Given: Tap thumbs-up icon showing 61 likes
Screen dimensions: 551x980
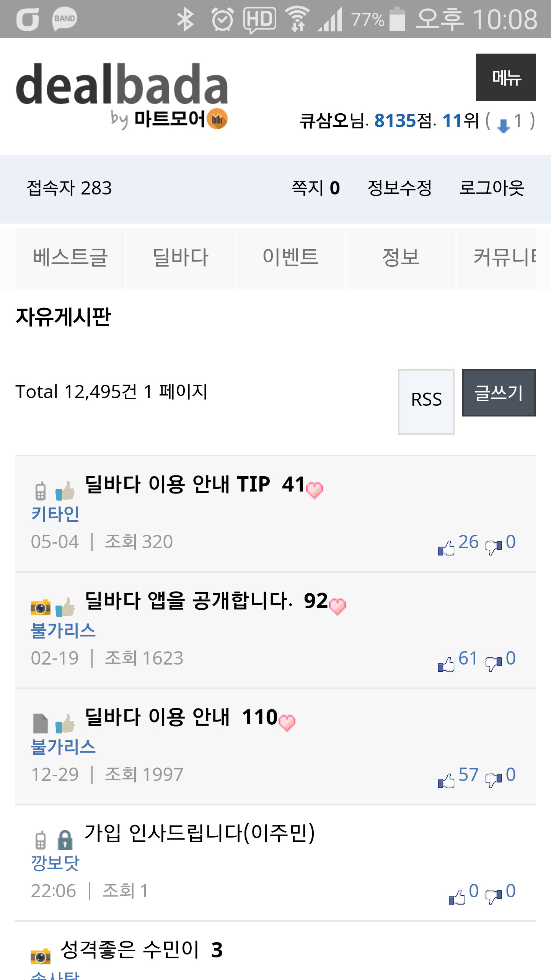Looking at the screenshot, I should (x=446, y=665).
